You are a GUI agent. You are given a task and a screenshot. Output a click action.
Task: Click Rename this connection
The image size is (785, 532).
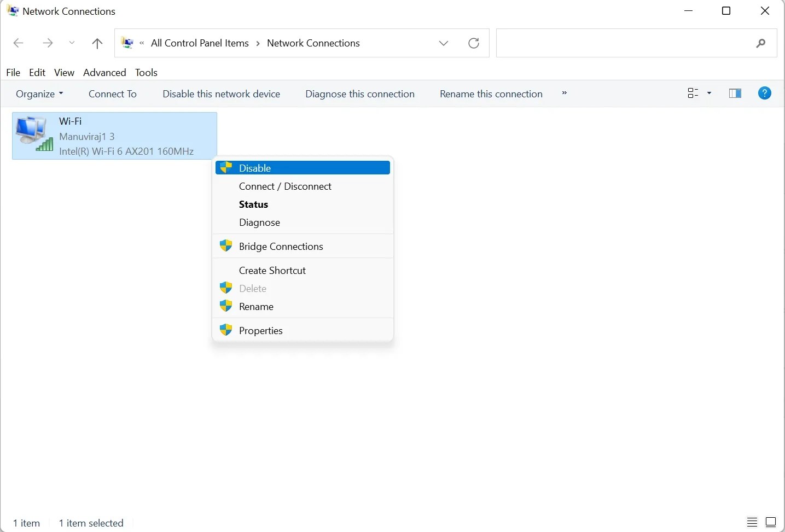tap(491, 93)
